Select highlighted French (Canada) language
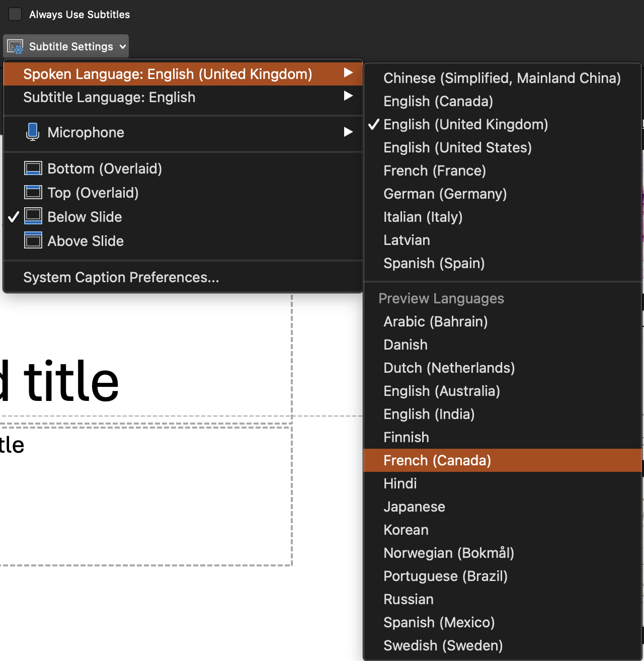 point(503,460)
